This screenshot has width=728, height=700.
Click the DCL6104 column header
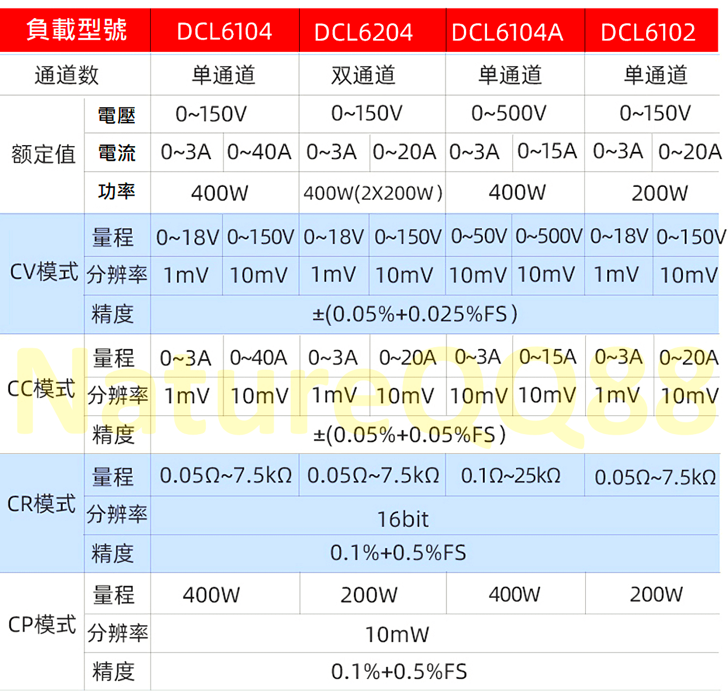click(224, 32)
